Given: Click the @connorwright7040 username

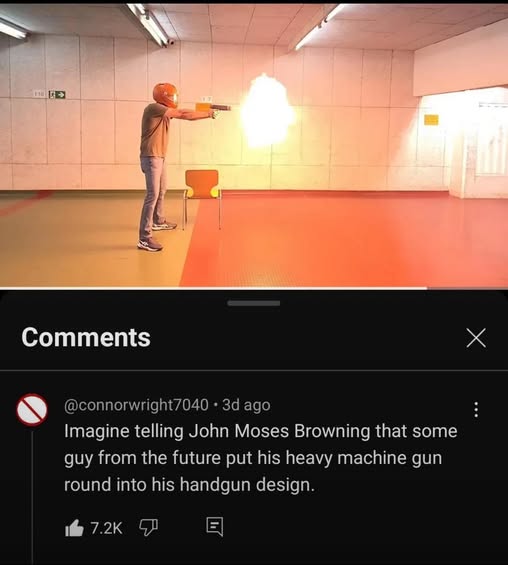Looking at the screenshot, I should pyautogui.click(x=136, y=405).
